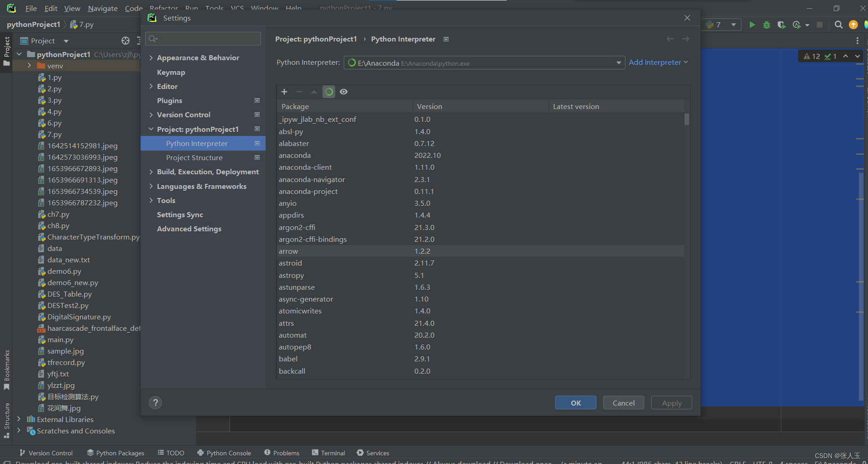The image size is (868, 464).
Task: Open the Python Interpreter dropdown
Action: [x=484, y=63]
